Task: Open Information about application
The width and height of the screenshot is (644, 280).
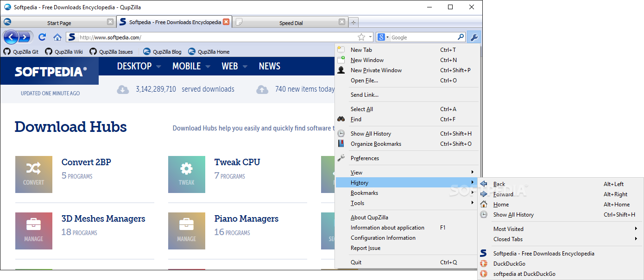Action: click(407, 228)
